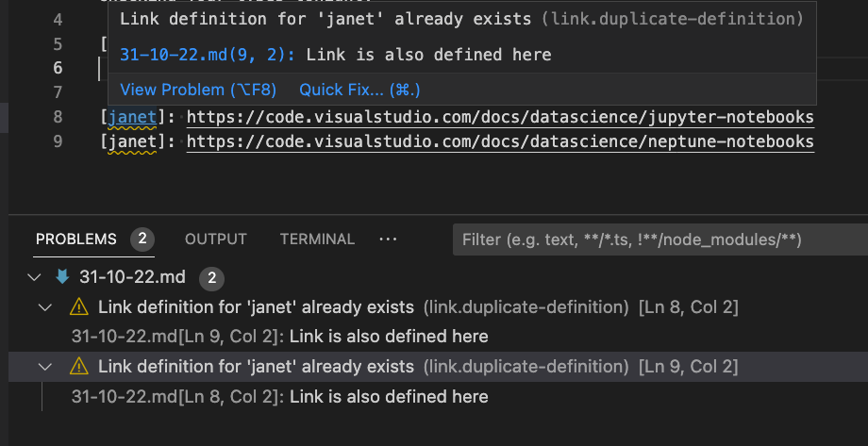The image size is (868, 446).
Task: Open the neptune-notebooks URL on line 9
Action: pos(500,141)
